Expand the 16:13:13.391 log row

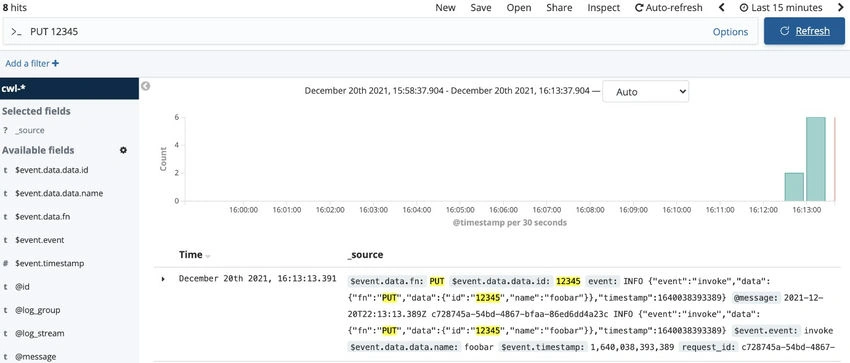[x=163, y=279]
